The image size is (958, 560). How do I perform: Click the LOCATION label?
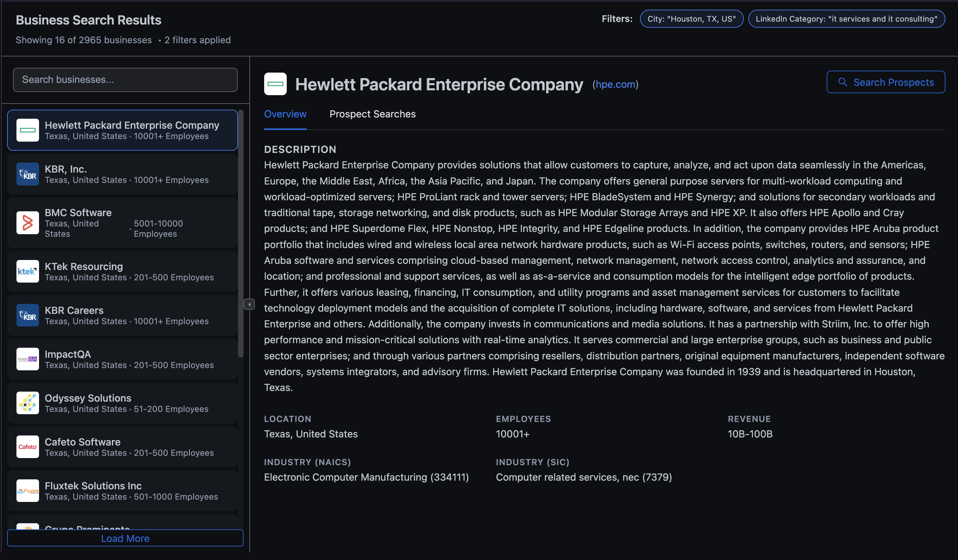tap(288, 419)
